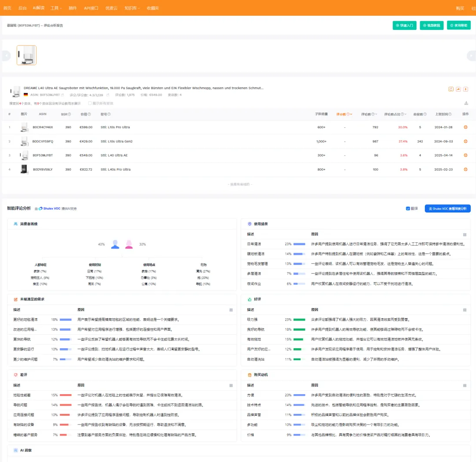Enable the 展示所有变体 checkbox
This screenshot has width=476, height=462.
click(x=90, y=104)
